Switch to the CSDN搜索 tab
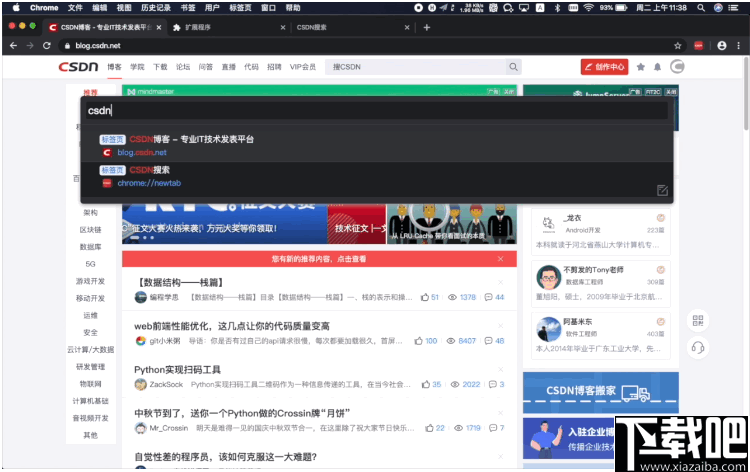The height and width of the screenshot is (472, 750). [x=353, y=27]
